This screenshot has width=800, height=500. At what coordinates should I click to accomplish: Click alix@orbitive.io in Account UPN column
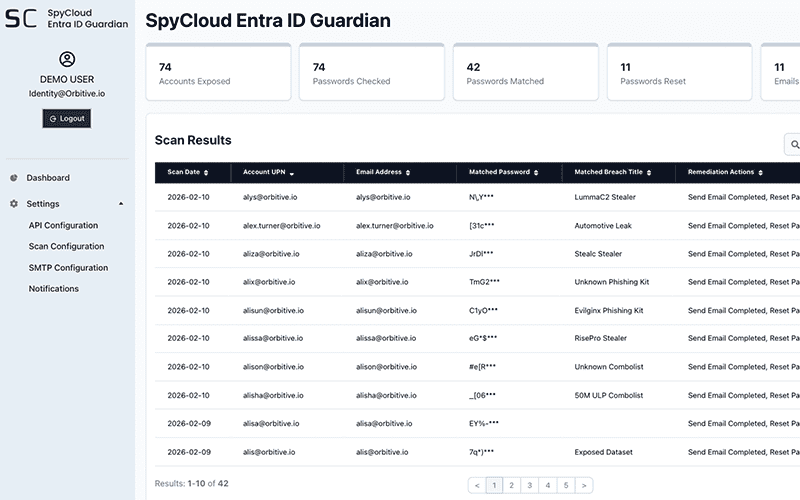269,282
